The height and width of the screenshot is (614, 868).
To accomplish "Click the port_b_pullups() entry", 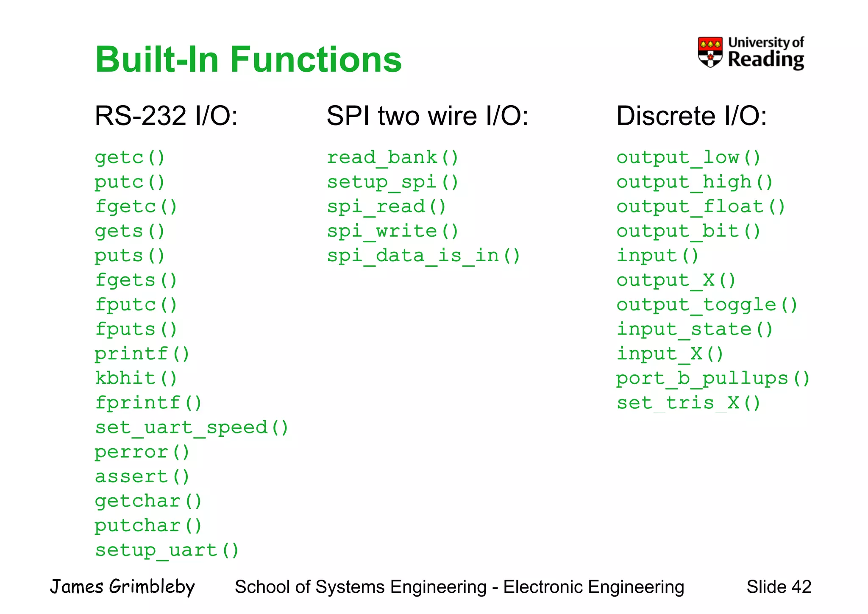I will tap(713, 379).
